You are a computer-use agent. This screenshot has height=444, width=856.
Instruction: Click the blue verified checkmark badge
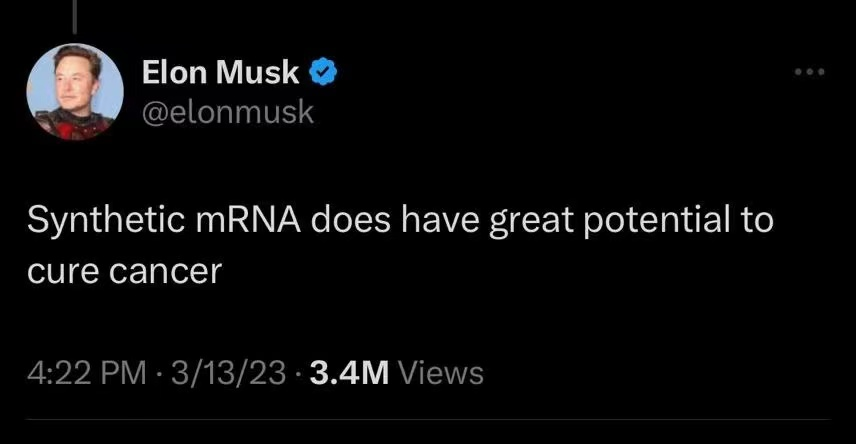click(x=322, y=72)
